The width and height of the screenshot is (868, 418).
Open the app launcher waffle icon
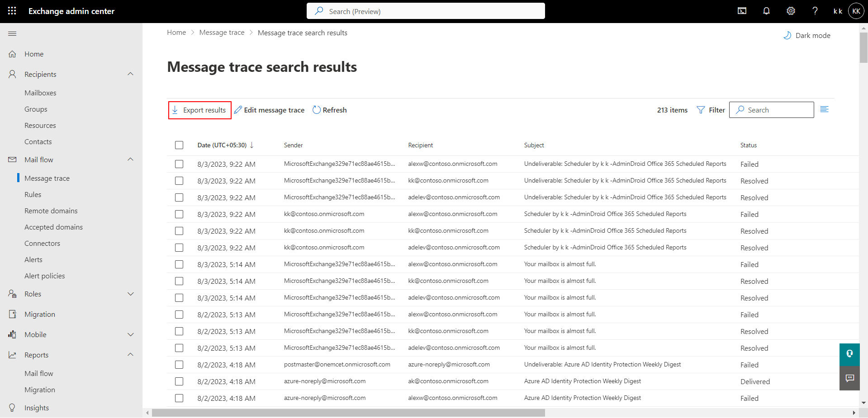tap(11, 10)
